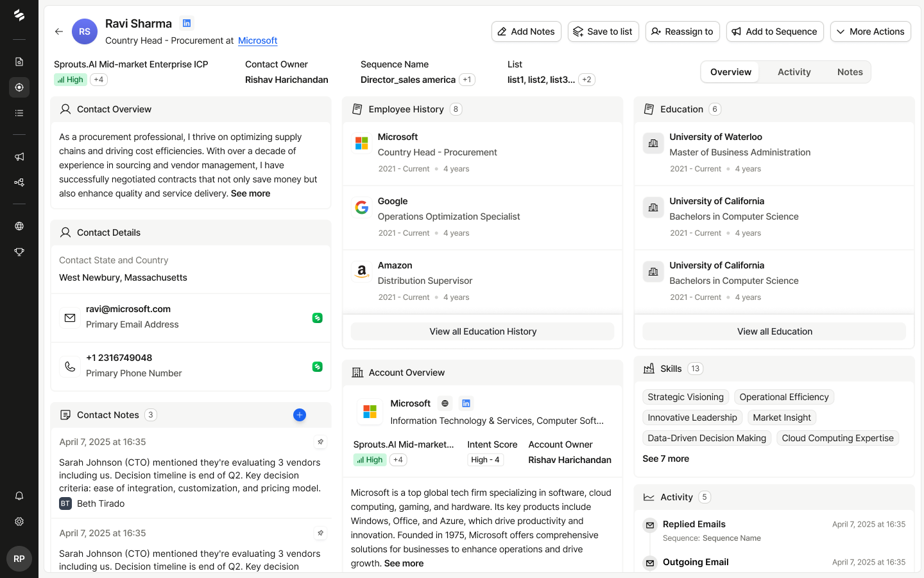Click the Add to Sequence button

(x=774, y=31)
